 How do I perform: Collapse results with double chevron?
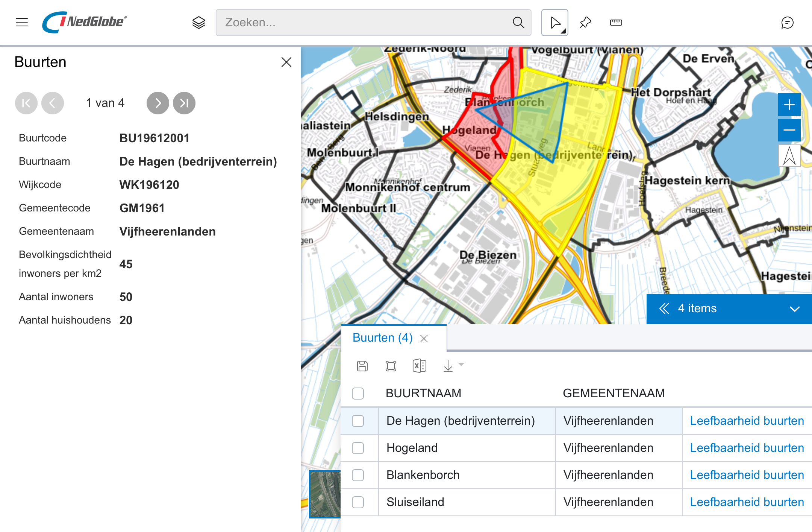[664, 309]
